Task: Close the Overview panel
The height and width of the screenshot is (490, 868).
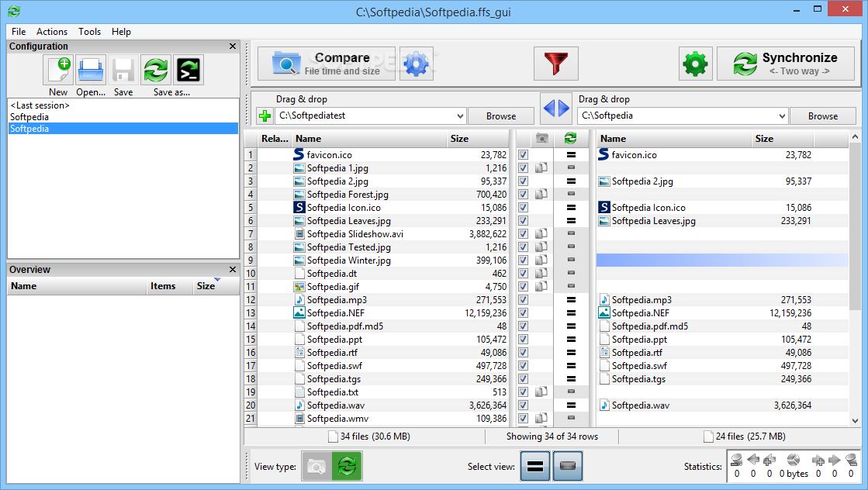Action: [233, 269]
